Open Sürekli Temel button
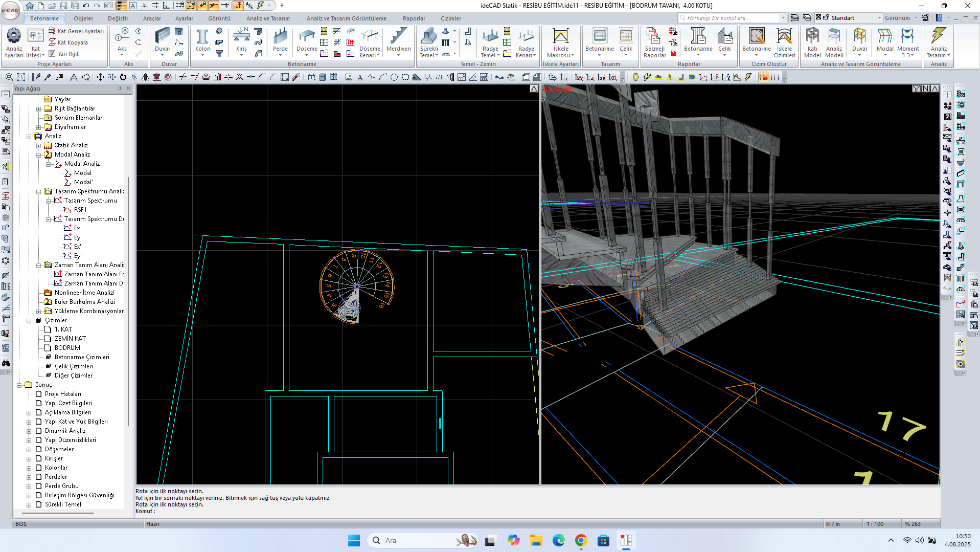Viewport: 980px width, 552px height. (429, 43)
